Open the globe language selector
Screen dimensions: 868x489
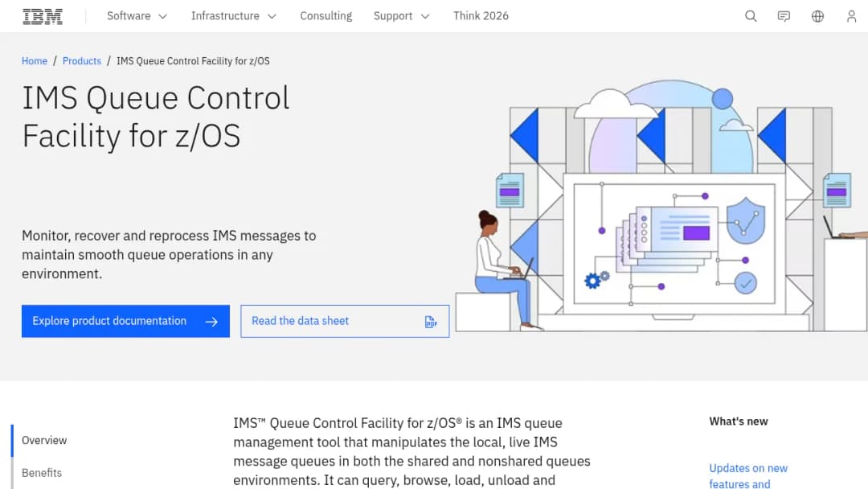(x=817, y=16)
